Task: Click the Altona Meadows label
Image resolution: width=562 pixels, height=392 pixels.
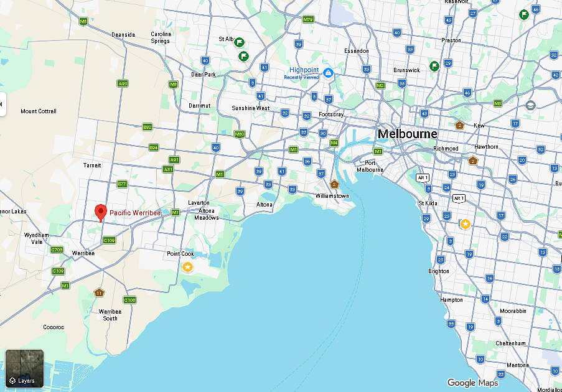Action: pyautogui.click(x=207, y=214)
